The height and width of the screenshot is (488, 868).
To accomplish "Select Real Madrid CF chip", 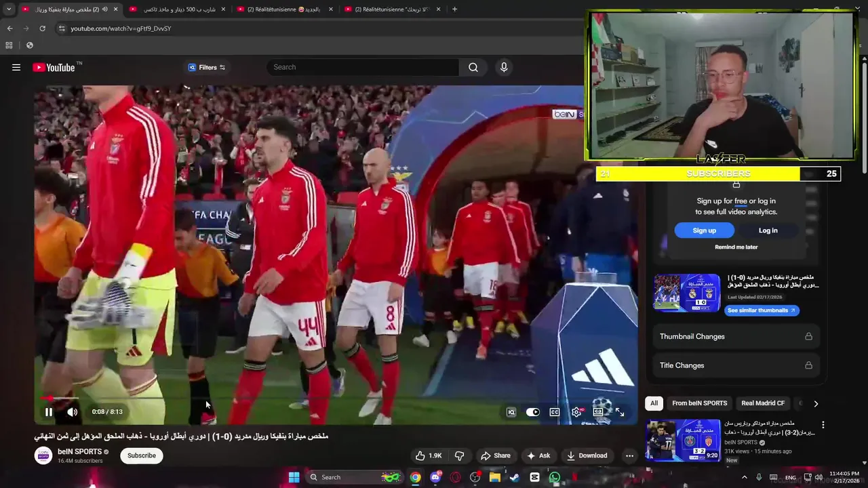I will tap(763, 403).
